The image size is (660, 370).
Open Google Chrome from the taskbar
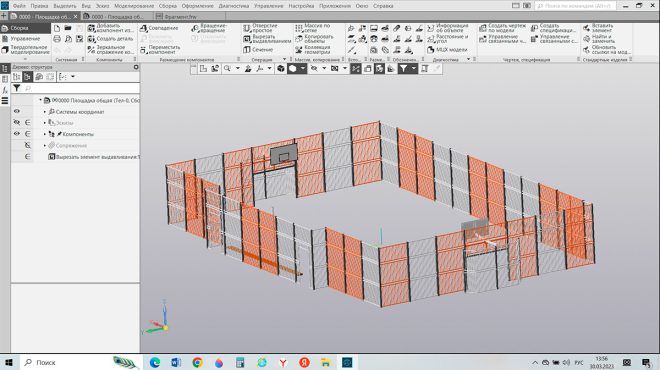click(197, 362)
